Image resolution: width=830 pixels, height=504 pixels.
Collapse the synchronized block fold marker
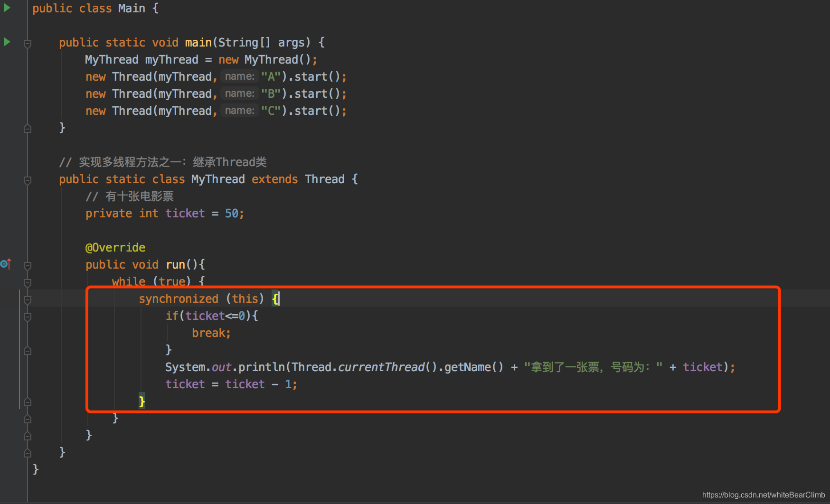28,300
